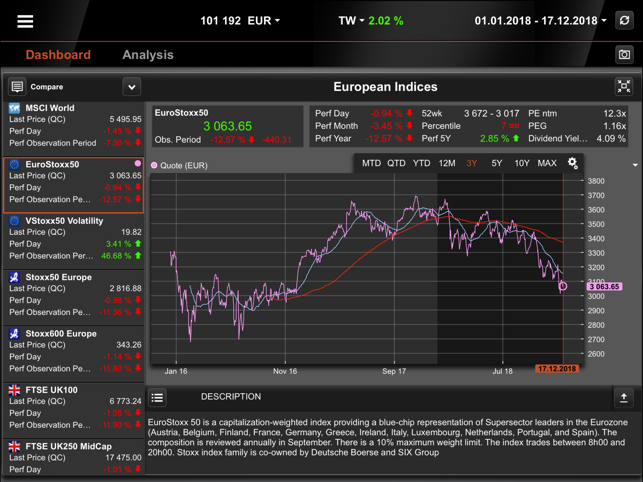Click the Stoxx600 Europe index icon

pyautogui.click(x=14, y=334)
